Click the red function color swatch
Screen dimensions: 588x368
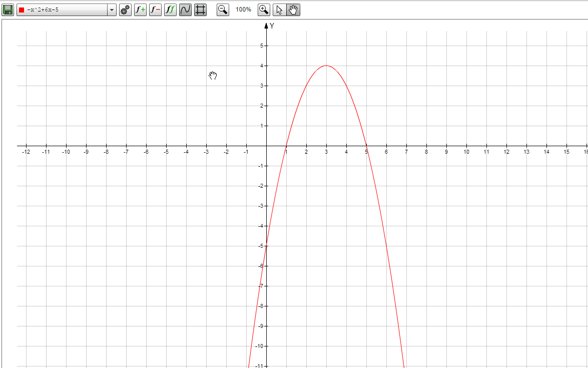pos(22,10)
